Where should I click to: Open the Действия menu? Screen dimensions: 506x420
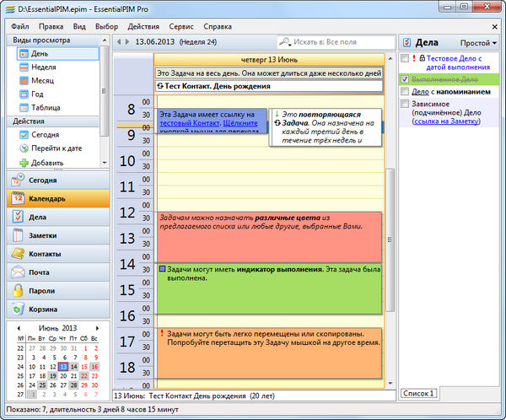click(x=141, y=26)
